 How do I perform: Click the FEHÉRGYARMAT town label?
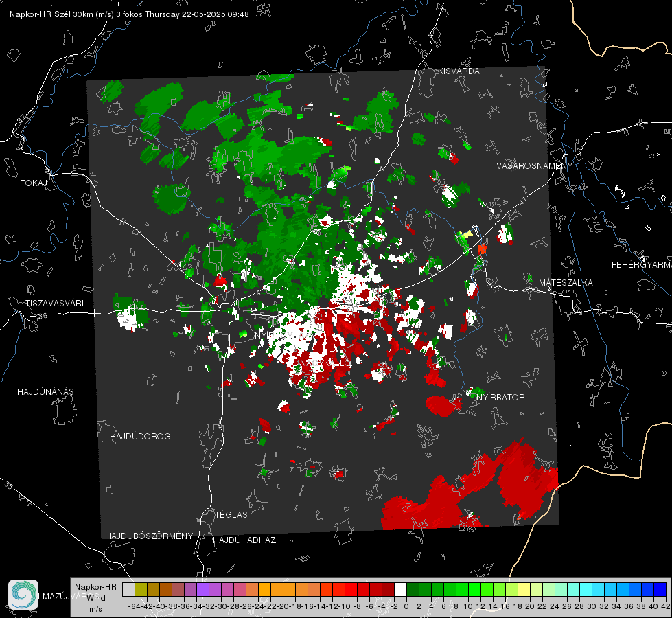642,265
